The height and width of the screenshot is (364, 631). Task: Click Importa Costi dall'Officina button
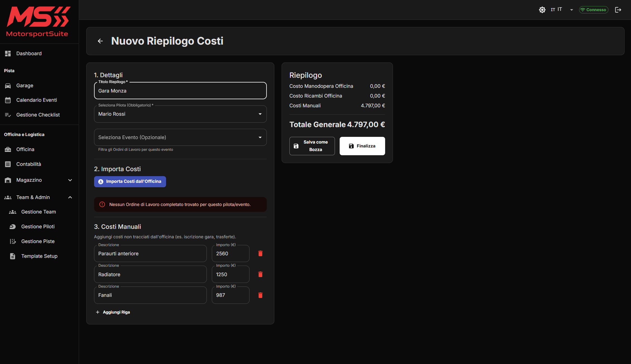[x=130, y=181]
